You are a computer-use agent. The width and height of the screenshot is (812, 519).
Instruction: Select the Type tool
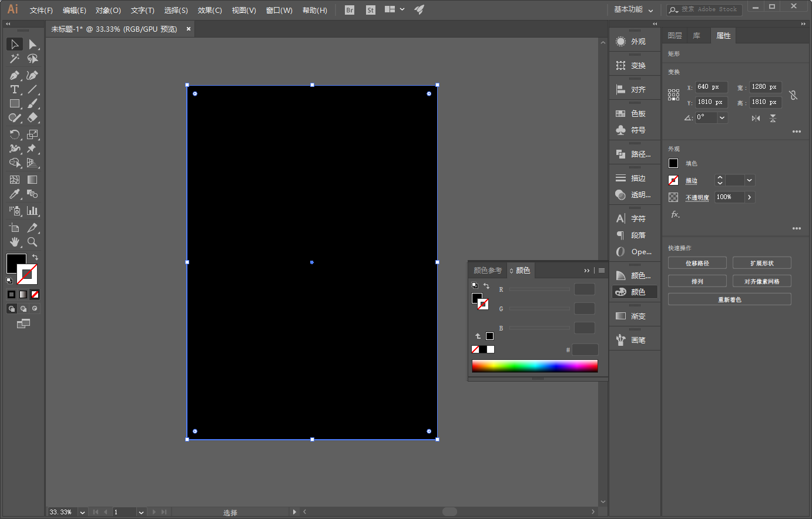click(x=15, y=89)
